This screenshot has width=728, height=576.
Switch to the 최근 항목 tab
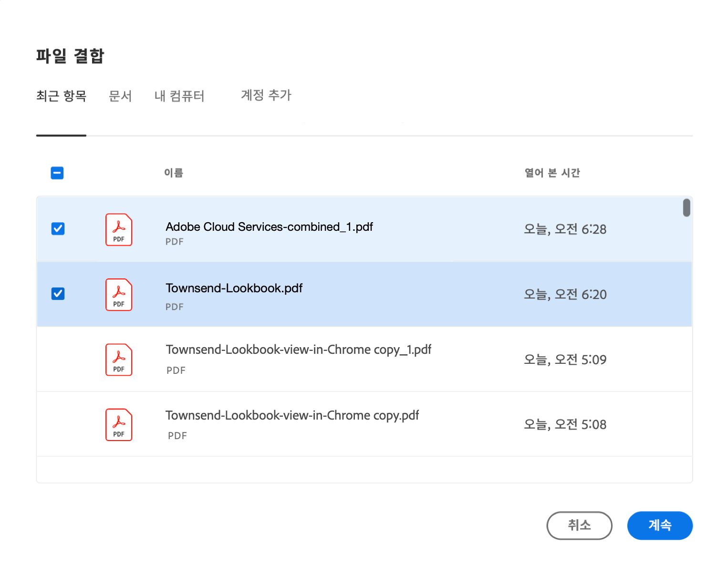click(x=61, y=96)
